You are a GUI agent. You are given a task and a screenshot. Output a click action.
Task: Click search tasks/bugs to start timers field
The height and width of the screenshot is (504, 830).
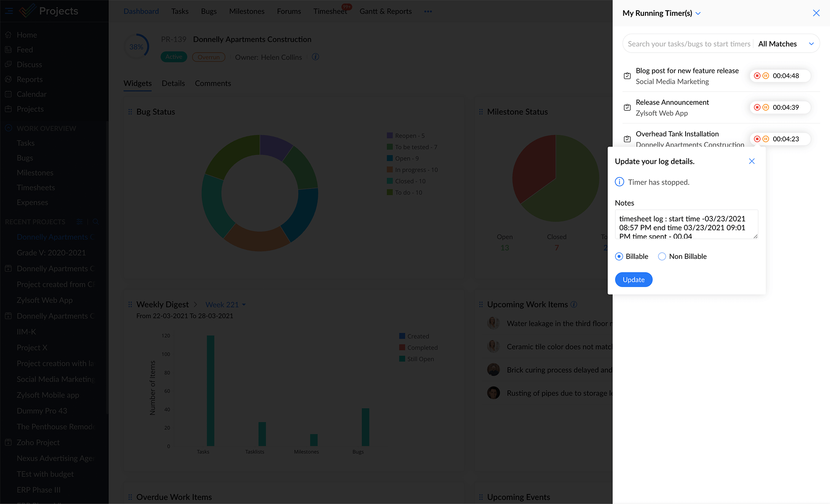pyautogui.click(x=689, y=44)
